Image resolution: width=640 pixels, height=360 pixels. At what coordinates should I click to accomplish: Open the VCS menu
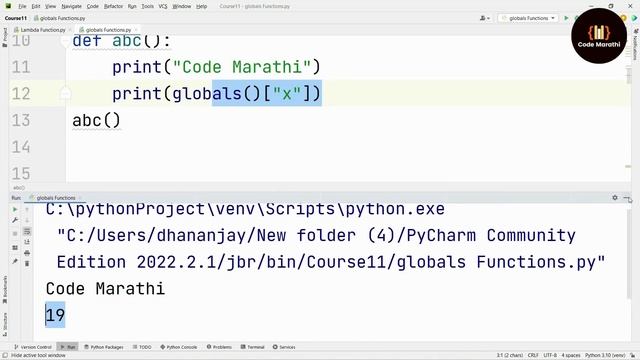163,6
